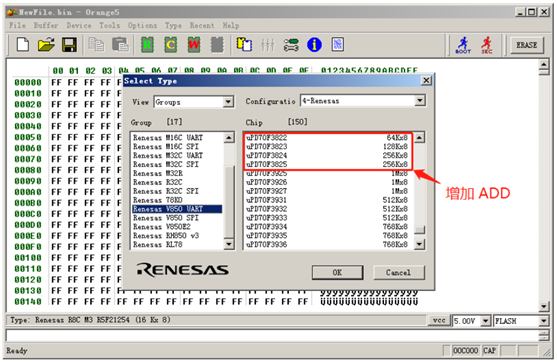Open the Tools menu
The image size is (557, 362).
[109, 25]
